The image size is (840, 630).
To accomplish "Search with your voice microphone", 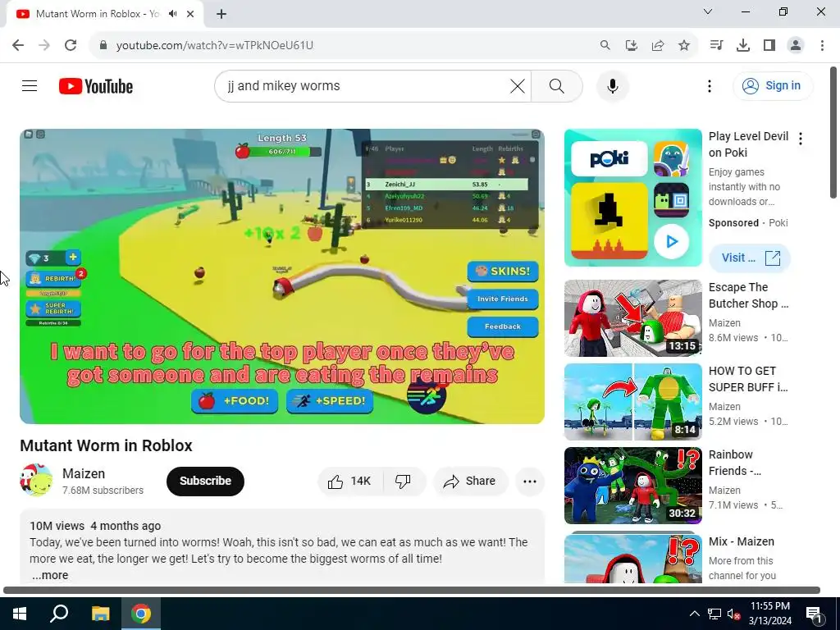I will coord(612,85).
